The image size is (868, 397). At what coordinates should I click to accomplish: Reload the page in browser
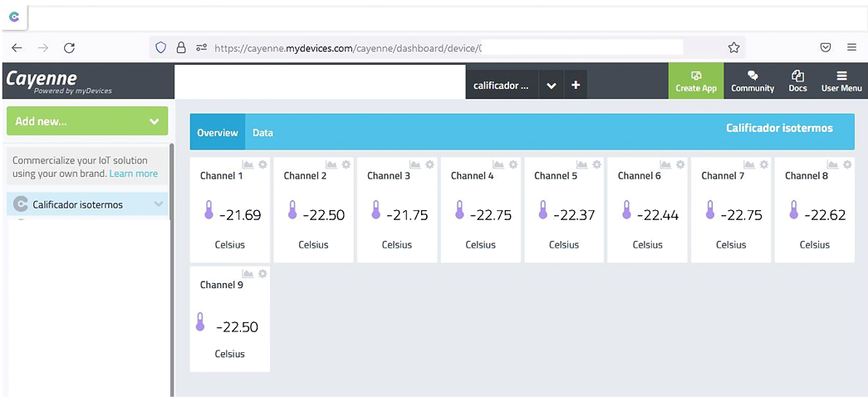70,48
